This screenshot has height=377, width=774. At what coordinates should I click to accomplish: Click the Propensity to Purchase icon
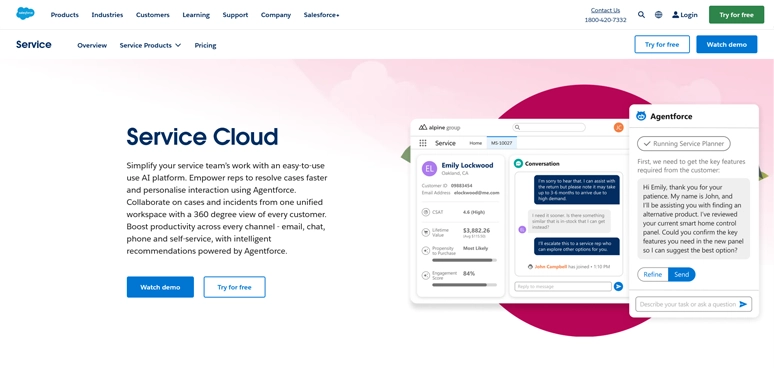426,251
